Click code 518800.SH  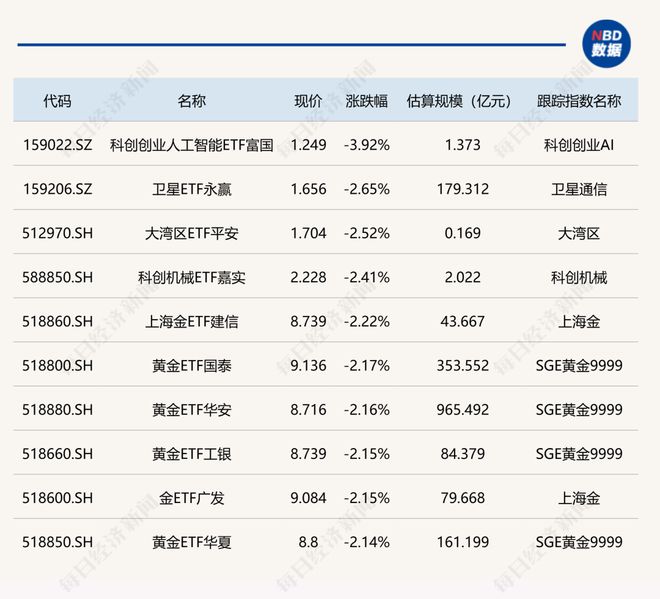point(57,365)
